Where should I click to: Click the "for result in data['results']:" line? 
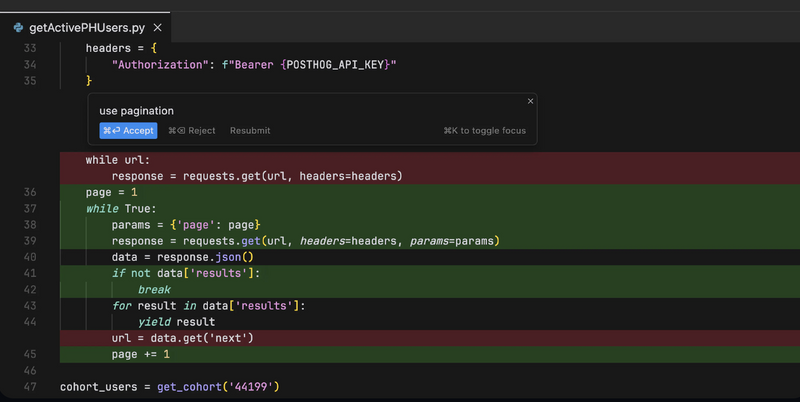[208, 306]
